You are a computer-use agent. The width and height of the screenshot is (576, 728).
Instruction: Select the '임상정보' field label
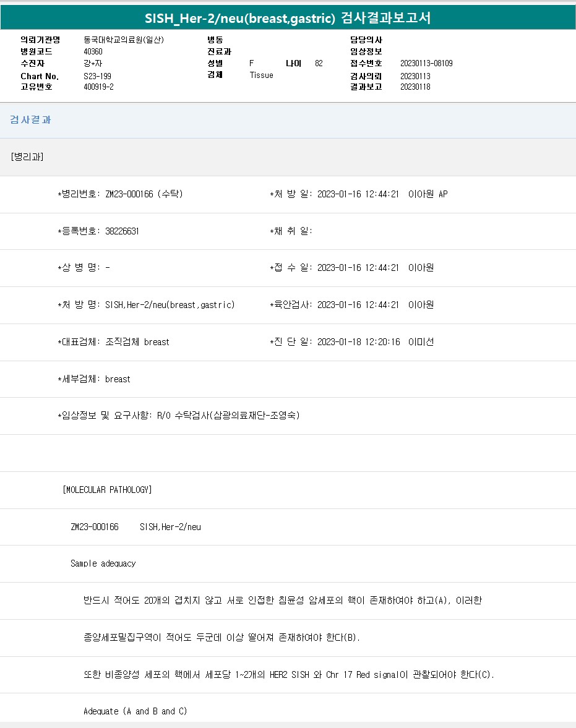click(x=366, y=51)
